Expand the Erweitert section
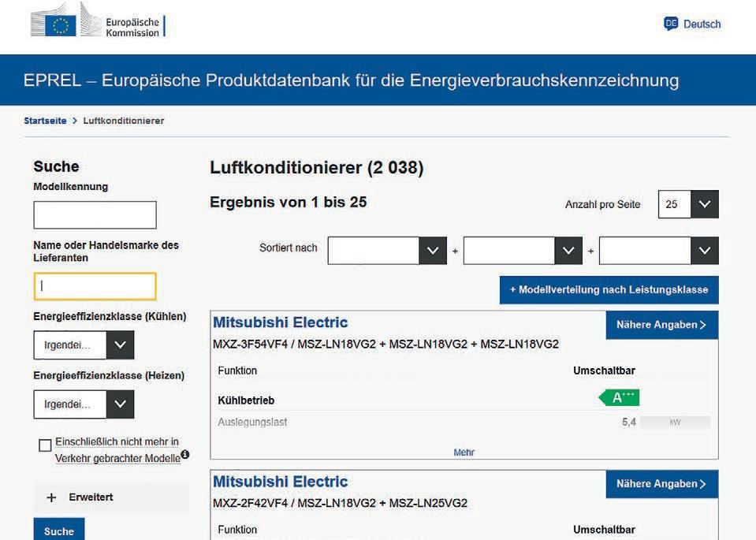Viewport: 756px width, 540px height. [111, 497]
